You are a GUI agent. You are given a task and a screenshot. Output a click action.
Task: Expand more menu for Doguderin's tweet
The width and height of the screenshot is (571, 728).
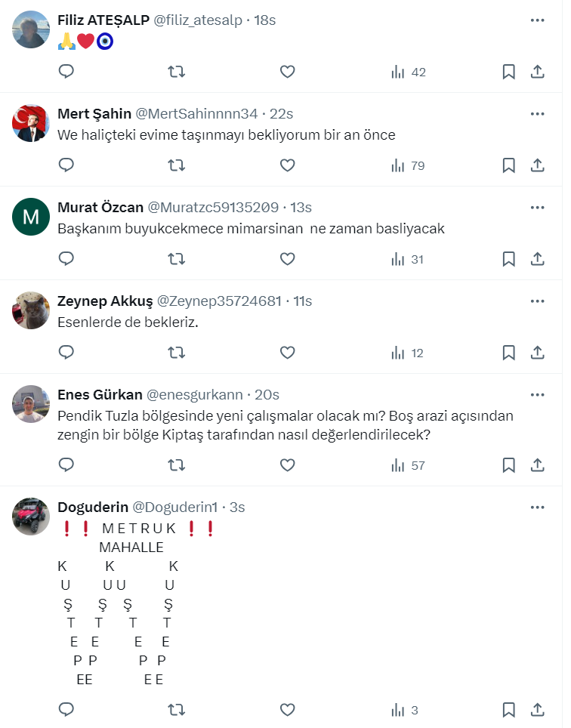538,507
